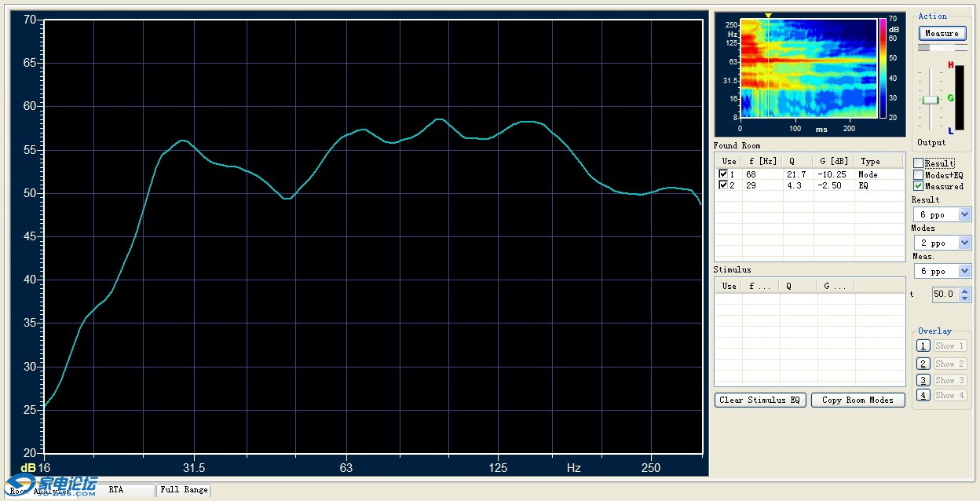Decrease the t value with down arrow
This screenshot has height=501, width=980.
click(x=966, y=298)
